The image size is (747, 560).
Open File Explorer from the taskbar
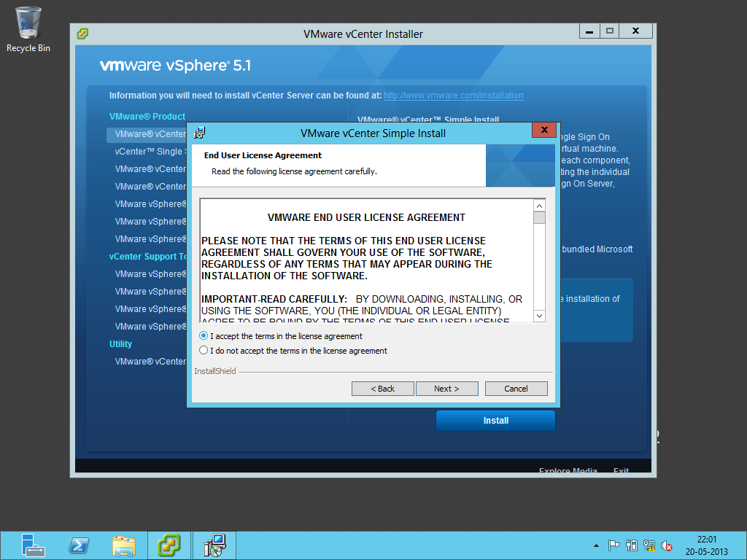pos(124,545)
